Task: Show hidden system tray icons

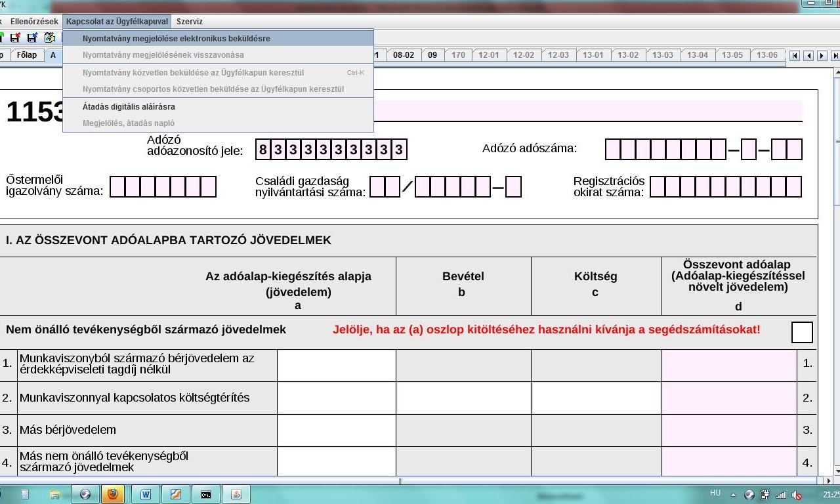Action: pos(734,495)
